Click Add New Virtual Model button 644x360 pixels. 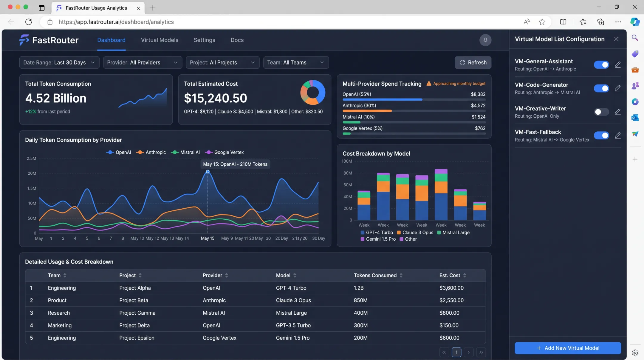(x=568, y=348)
